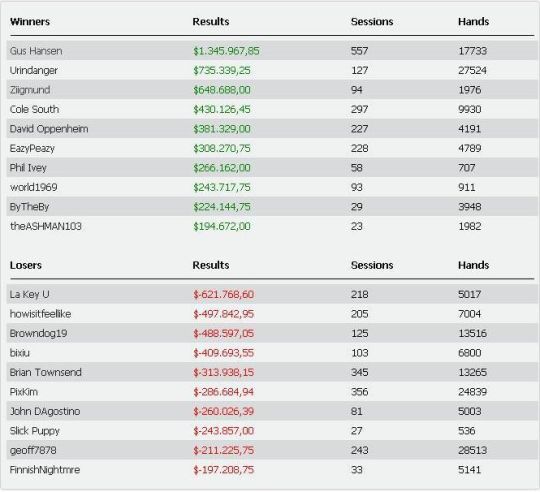Click geoff7878 hands count 28513
540x492 pixels.
[472, 450]
